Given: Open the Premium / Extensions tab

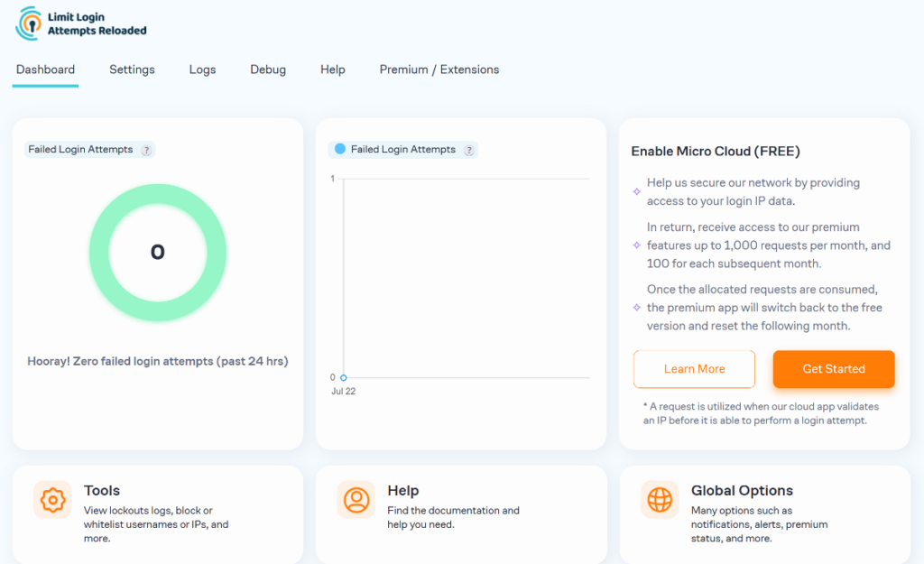Looking at the screenshot, I should (x=439, y=69).
